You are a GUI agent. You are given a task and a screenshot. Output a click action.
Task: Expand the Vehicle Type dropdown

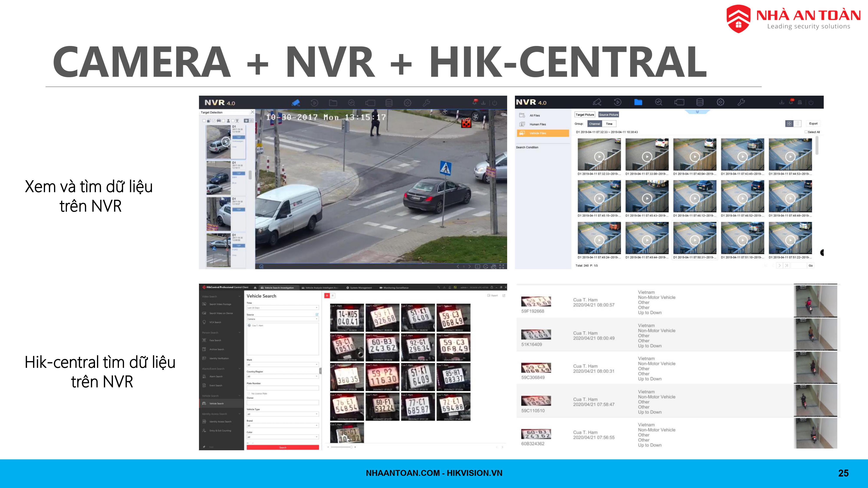click(283, 414)
